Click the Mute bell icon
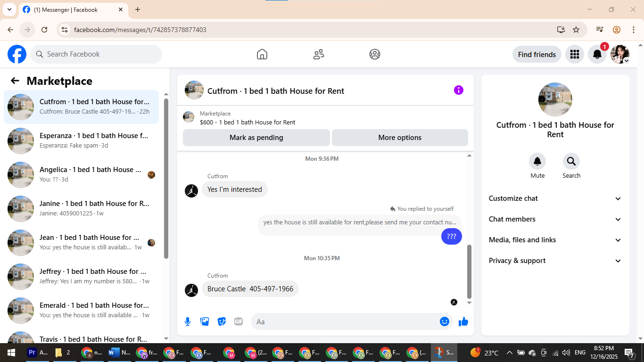Image resolution: width=644 pixels, height=362 pixels. tap(537, 162)
